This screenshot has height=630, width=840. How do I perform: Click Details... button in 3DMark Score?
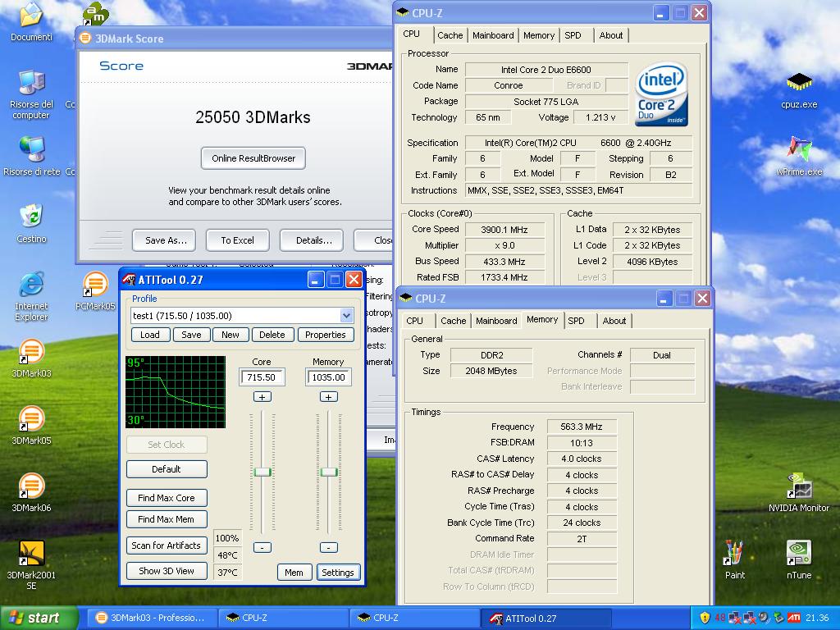coord(313,240)
